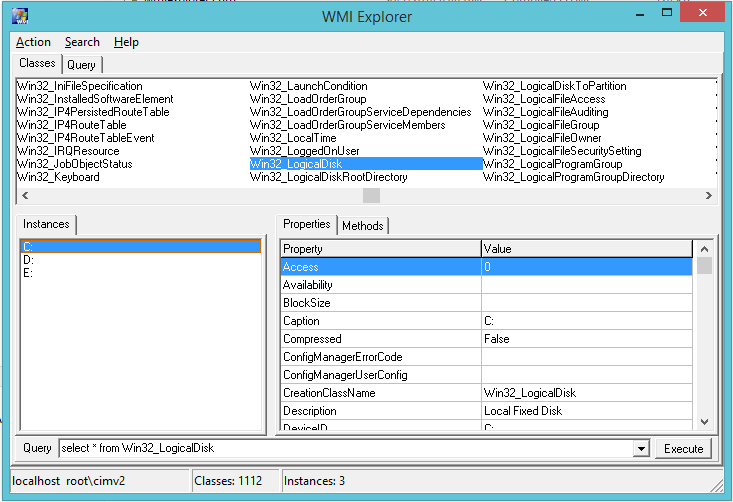733x502 pixels.
Task: Click the Local Fixed Disk value cell
Action: 587,411
